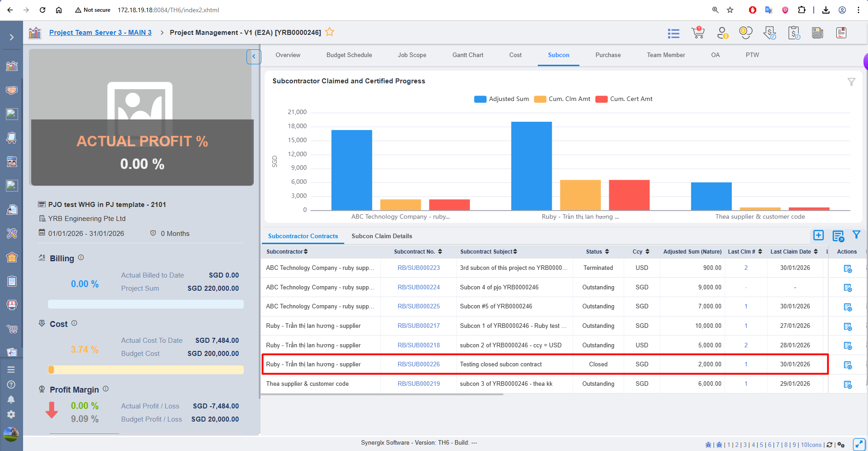The height and width of the screenshot is (451, 868).
Task: Click the list view icon in header toolbar
Action: (674, 33)
